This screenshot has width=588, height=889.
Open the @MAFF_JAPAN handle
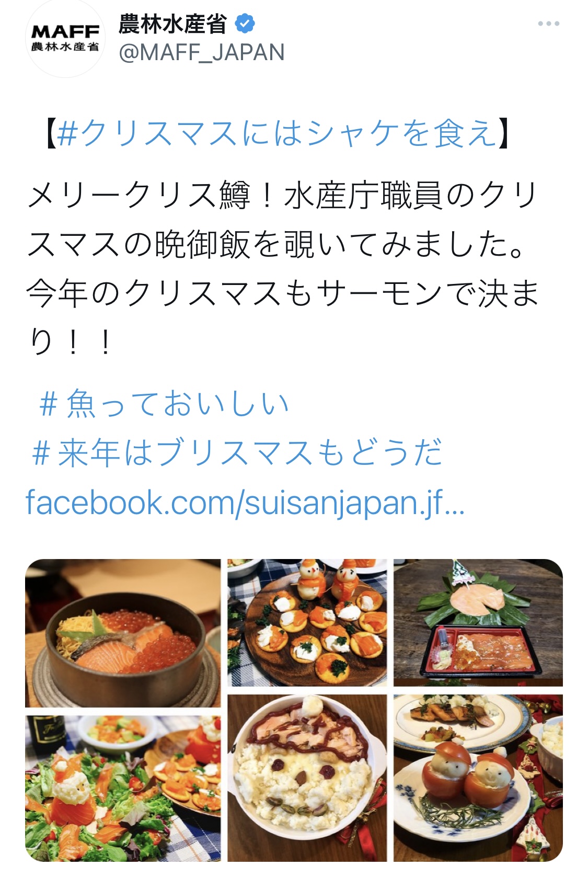point(202,52)
